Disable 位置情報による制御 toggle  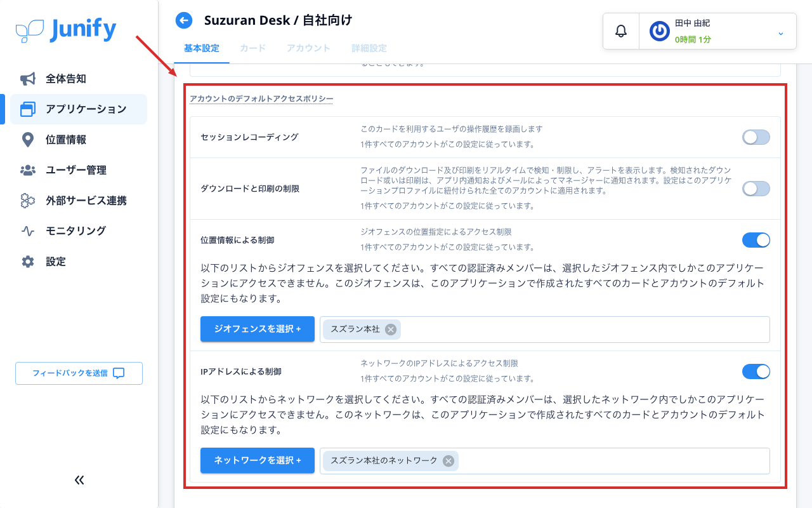pyautogui.click(x=756, y=240)
